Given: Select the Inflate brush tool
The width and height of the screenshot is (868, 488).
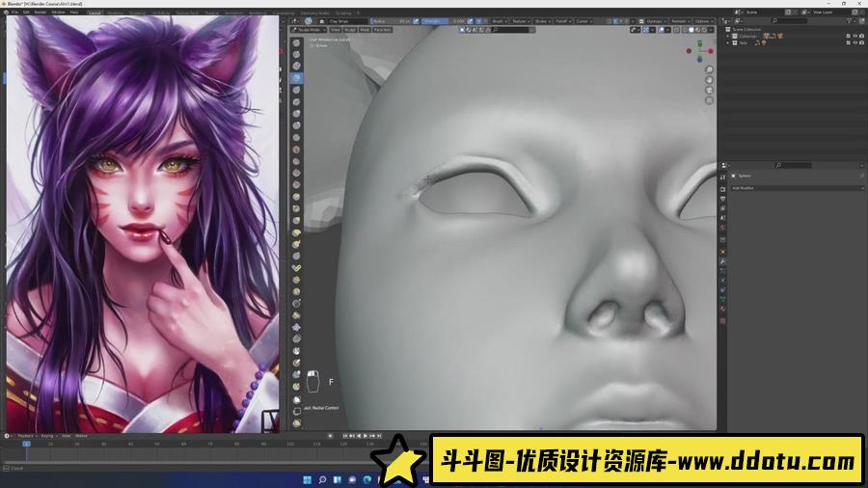Looking at the screenshot, I should pyautogui.click(x=297, y=114).
